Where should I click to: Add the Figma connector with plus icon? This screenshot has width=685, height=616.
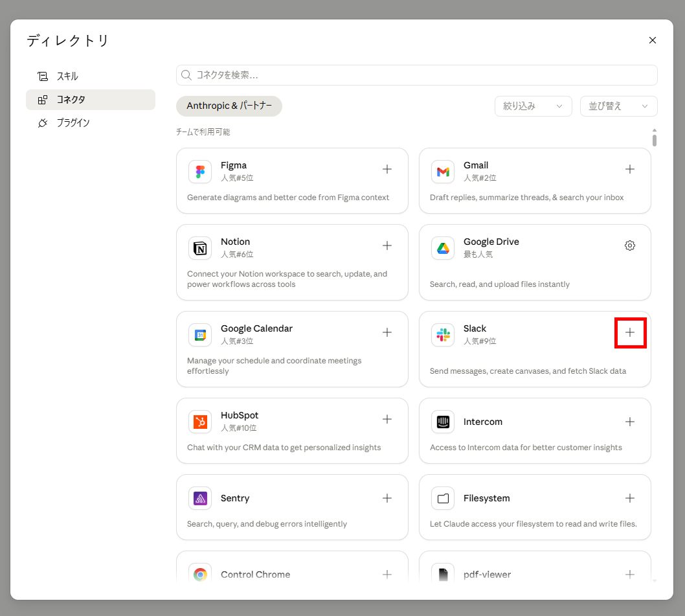click(387, 169)
